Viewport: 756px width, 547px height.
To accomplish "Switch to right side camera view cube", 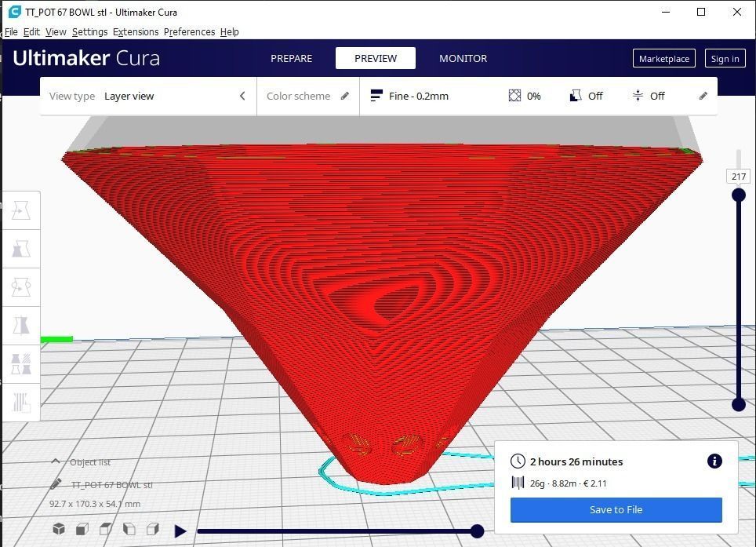I will pos(152,529).
